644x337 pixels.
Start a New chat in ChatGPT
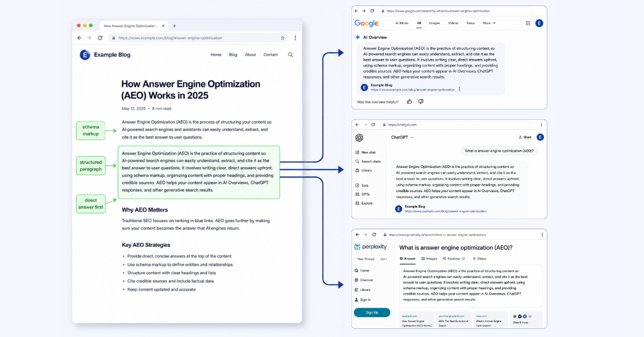[365, 152]
